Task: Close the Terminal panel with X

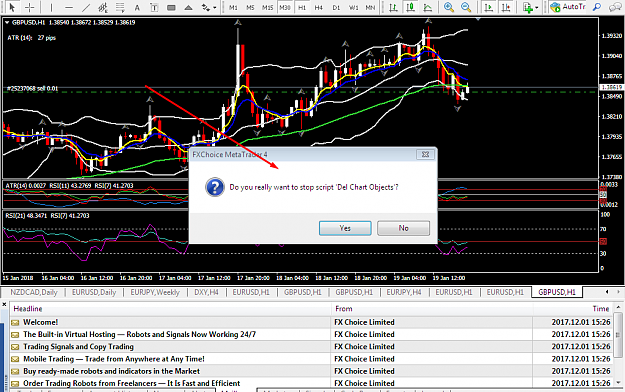Action: point(4,305)
